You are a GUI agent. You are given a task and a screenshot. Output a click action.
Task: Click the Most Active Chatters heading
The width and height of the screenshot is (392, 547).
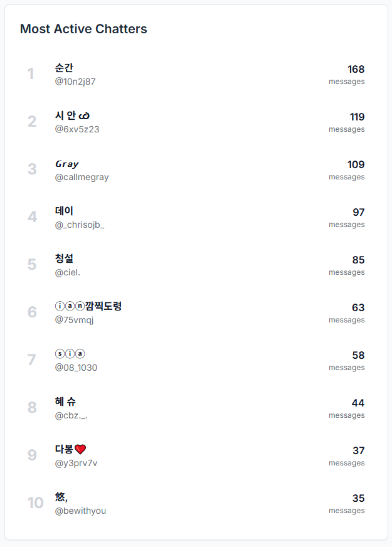83,29
